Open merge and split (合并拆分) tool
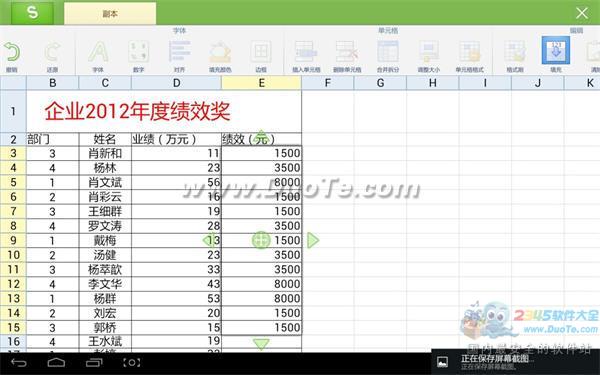The height and width of the screenshot is (375, 600). (x=388, y=52)
